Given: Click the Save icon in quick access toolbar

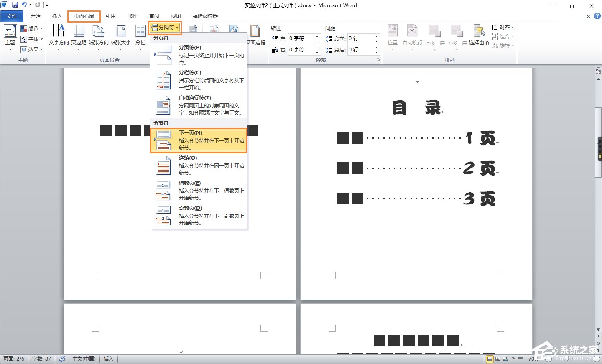Looking at the screenshot, I should coord(15,5).
